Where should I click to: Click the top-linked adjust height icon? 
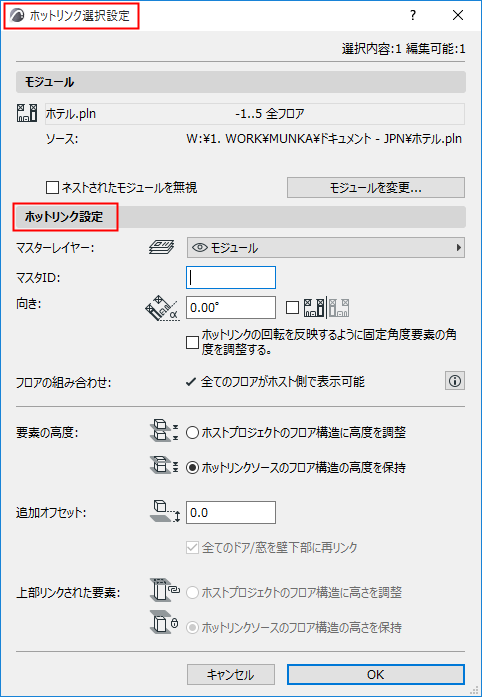[x=165, y=591]
